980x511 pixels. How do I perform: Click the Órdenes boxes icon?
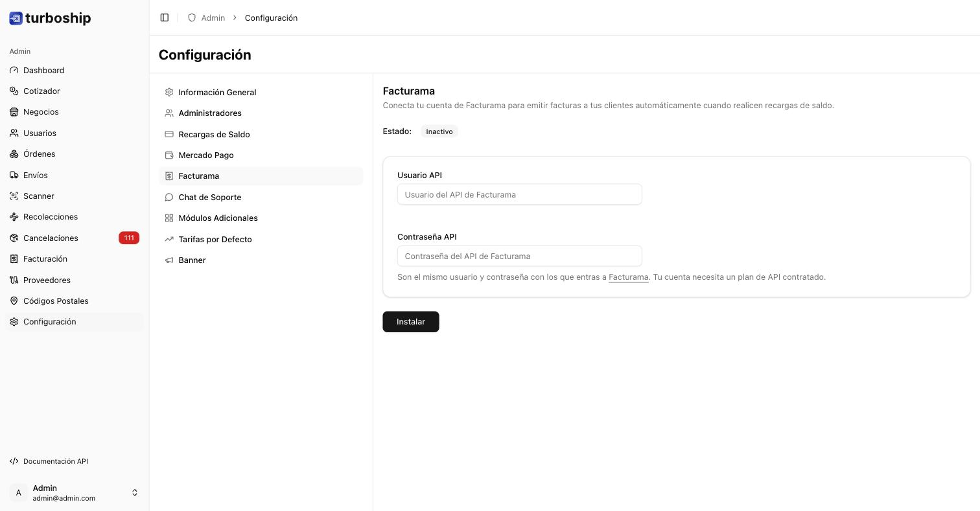[x=14, y=154]
